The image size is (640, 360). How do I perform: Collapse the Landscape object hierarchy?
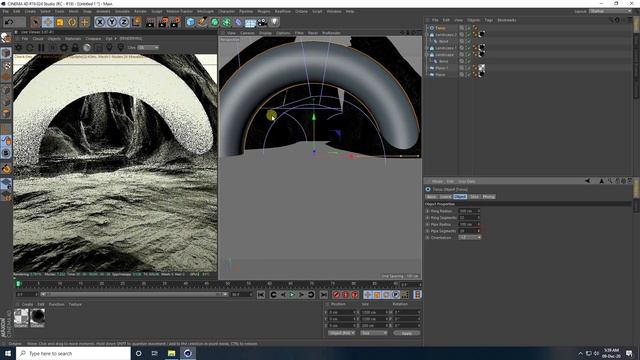pos(427,55)
